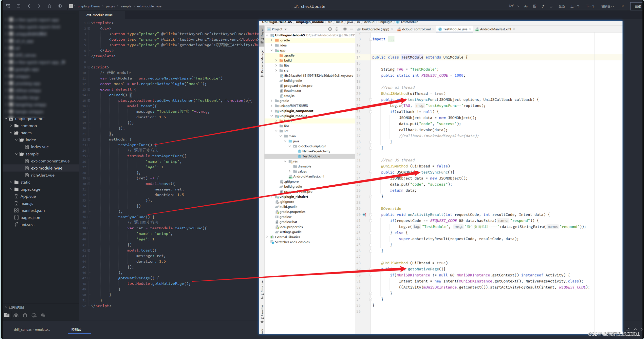This screenshot has height=339, width=644.
Task: Select the ext-module.nvue editor tab
Action: [99, 15]
